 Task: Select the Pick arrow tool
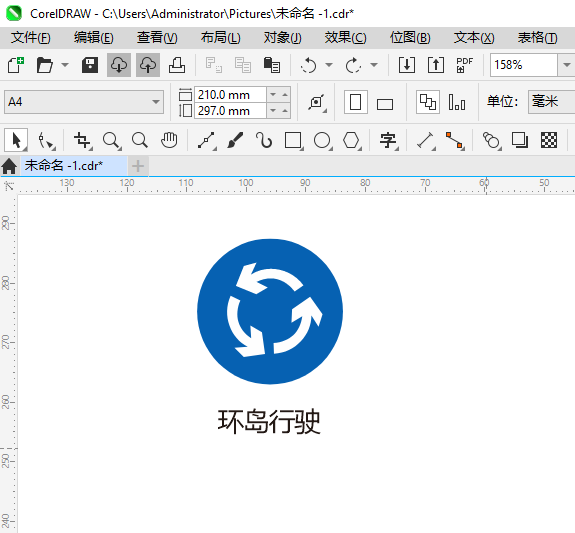pos(16,140)
